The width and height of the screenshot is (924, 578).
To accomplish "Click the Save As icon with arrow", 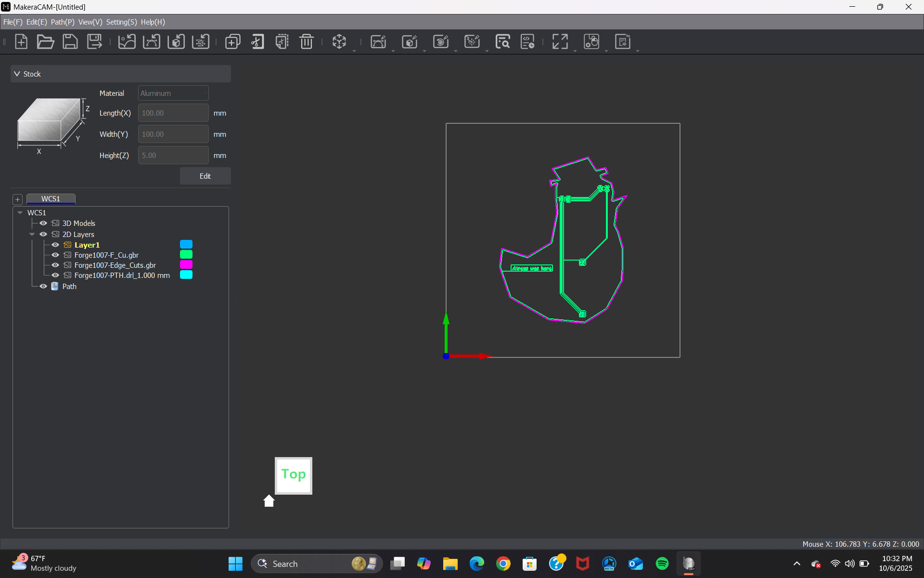I will [94, 42].
